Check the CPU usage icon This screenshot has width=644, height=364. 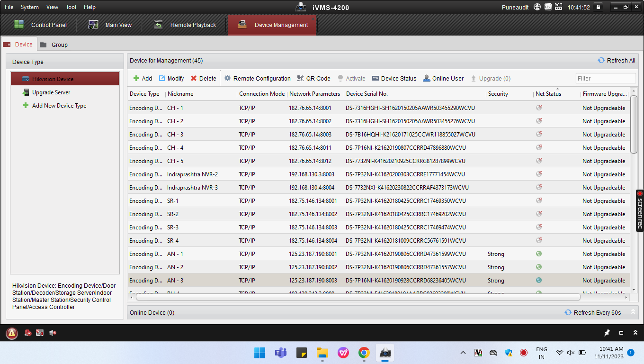coord(548,7)
